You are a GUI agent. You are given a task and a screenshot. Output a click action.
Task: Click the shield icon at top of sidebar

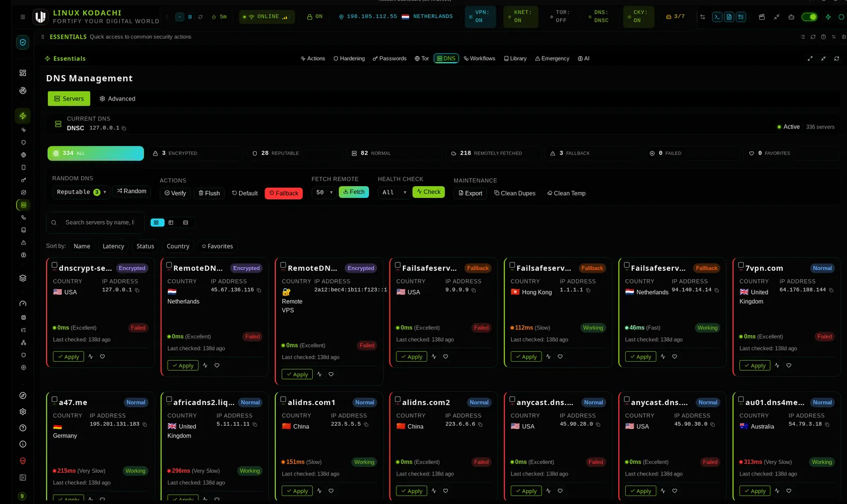click(x=23, y=42)
